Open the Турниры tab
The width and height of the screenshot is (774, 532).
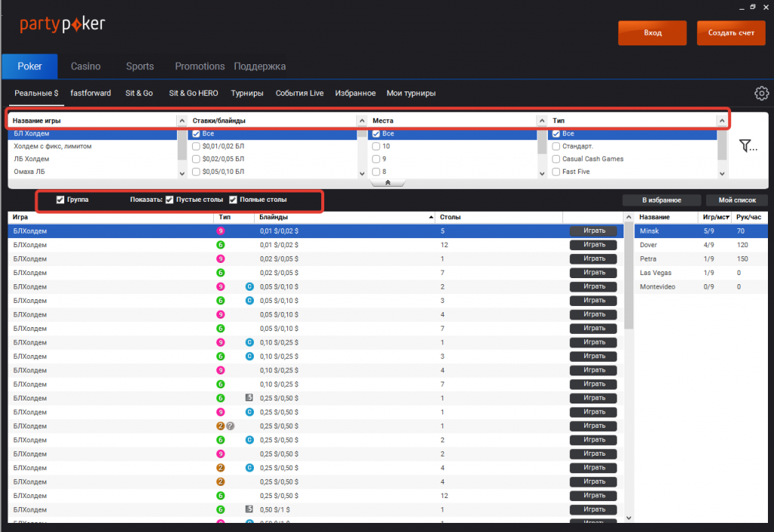point(246,94)
